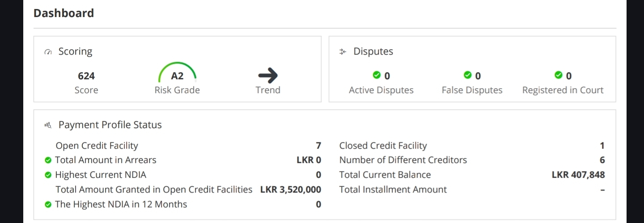This screenshot has height=223, width=644.
Task: Click the Dashboard heading
Action: coord(64,13)
